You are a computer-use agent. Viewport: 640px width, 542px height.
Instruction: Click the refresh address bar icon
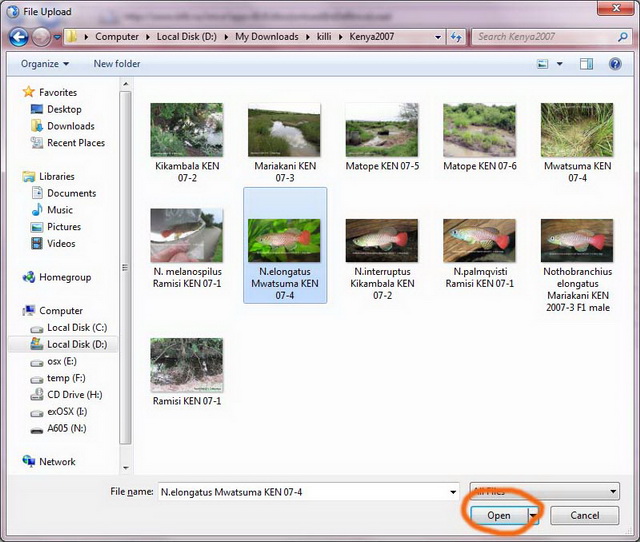pos(456,37)
